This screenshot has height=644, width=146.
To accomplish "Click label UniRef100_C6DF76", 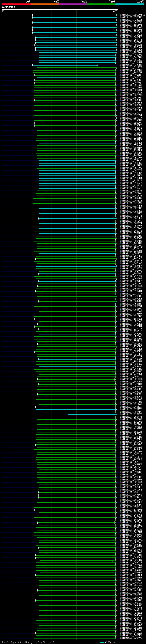I will (131, 485).
